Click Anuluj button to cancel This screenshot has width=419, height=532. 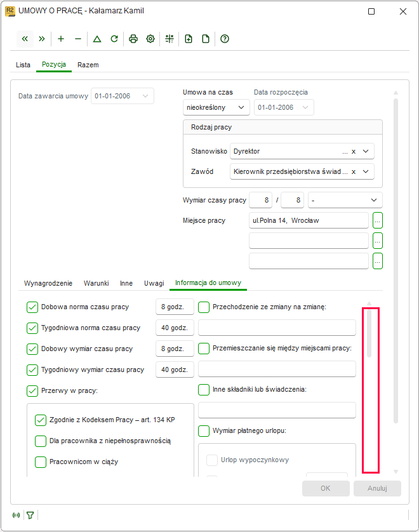377,489
